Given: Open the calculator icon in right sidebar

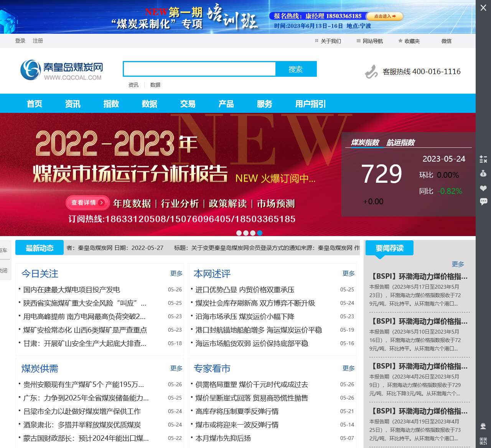Looking at the screenshot, I should [483, 159].
